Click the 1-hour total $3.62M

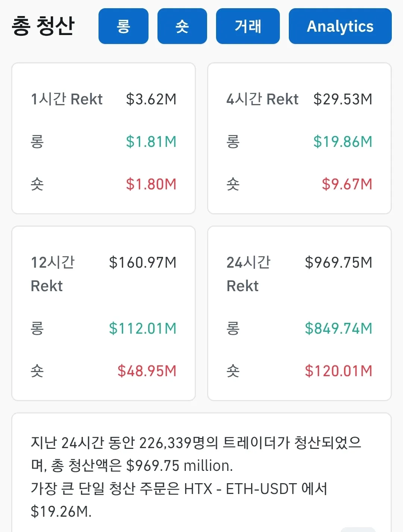pyautogui.click(x=151, y=99)
